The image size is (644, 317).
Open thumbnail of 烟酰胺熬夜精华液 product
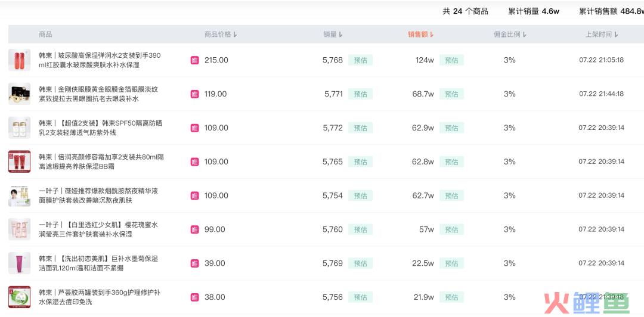coord(19,195)
